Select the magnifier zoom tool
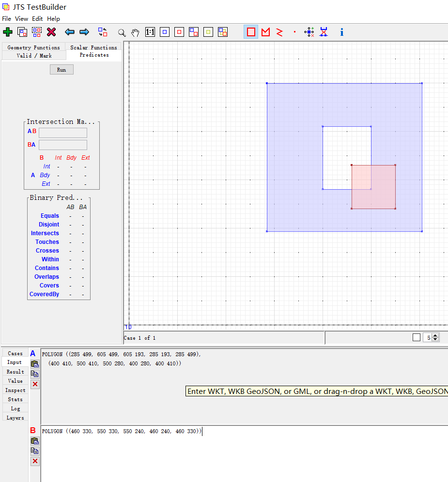448x482 pixels. (122, 32)
